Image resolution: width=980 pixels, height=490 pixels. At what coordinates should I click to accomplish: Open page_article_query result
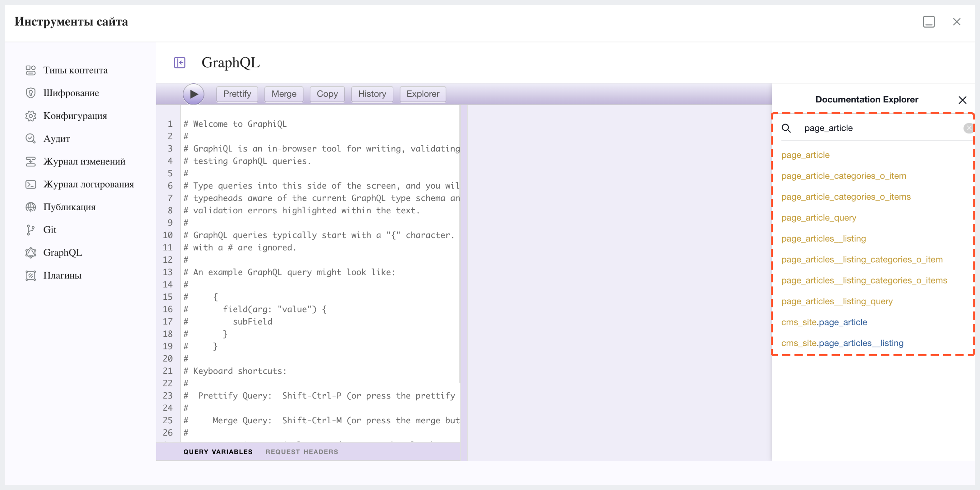pyautogui.click(x=819, y=218)
